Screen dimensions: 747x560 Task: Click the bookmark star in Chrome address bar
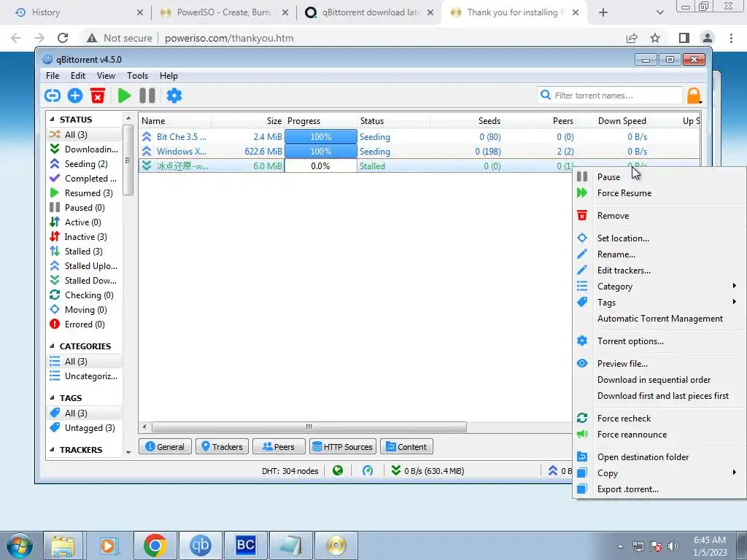tap(655, 38)
